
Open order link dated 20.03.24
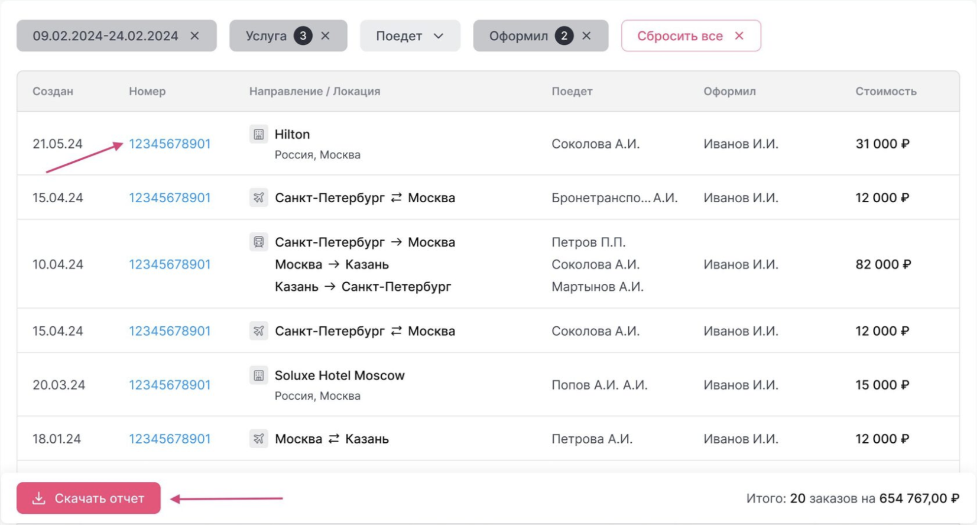click(x=170, y=385)
